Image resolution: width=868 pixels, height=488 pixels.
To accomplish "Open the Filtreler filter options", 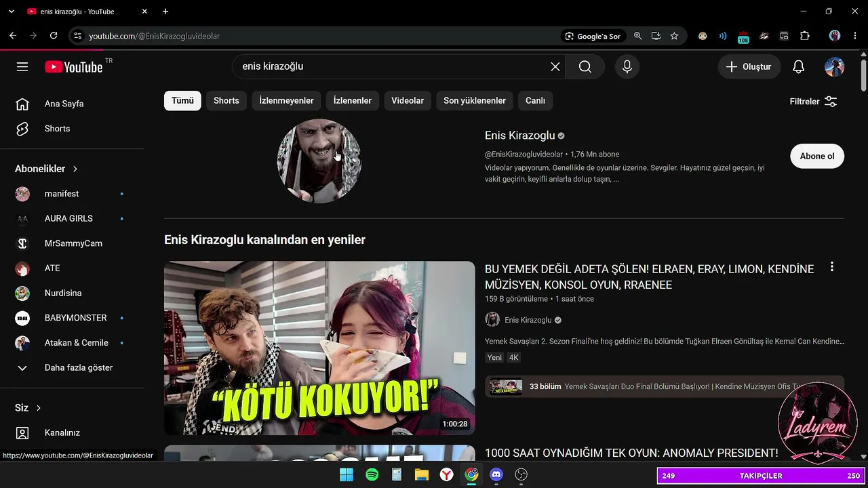I will [814, 102].
